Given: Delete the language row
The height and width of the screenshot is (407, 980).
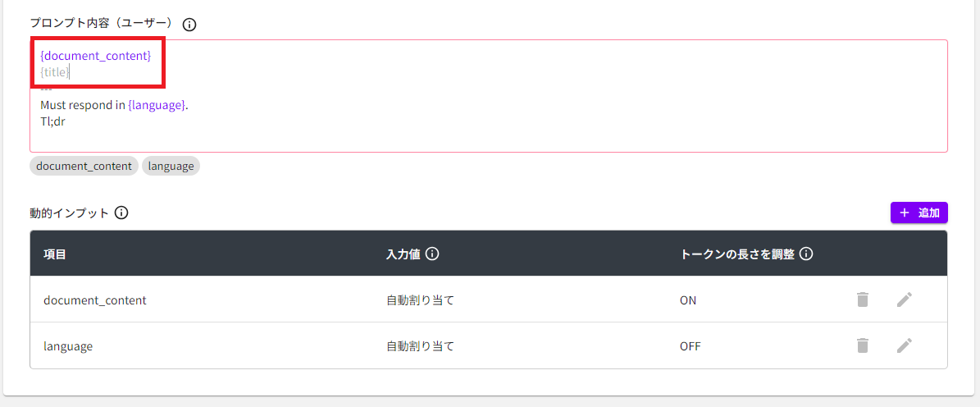Looking at the screenshot, I should pyautogui.click(x=862, y=345).
